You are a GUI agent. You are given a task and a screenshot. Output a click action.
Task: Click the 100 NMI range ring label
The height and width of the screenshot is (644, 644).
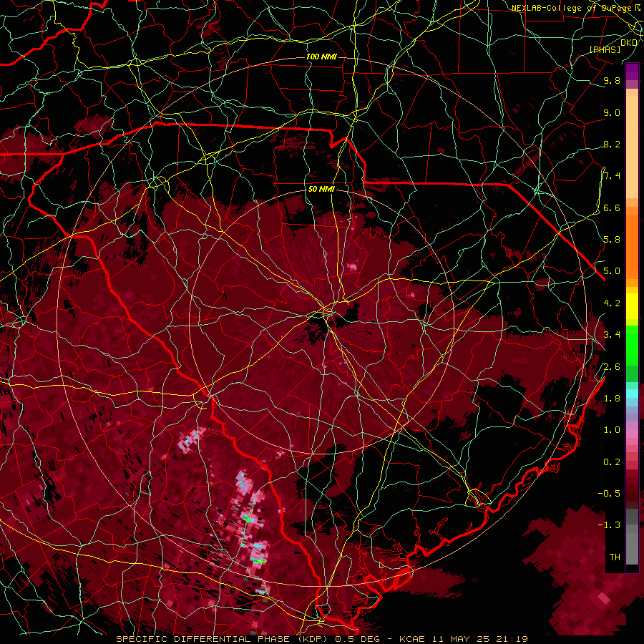(321, 57)
